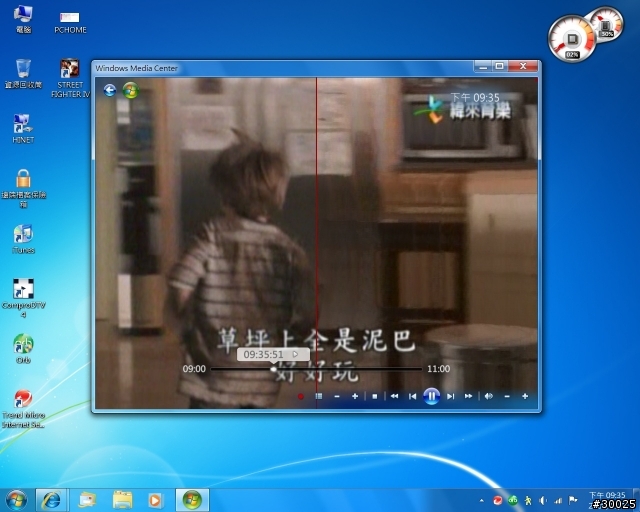Mute audio with the speaker icon

click(x=489, y=396)
